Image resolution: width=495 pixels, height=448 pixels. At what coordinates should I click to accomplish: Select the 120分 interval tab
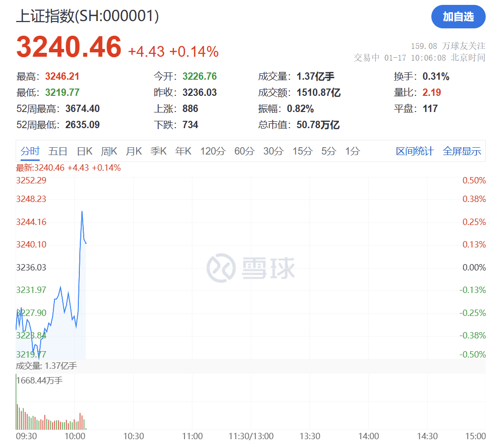coord(213,151)
